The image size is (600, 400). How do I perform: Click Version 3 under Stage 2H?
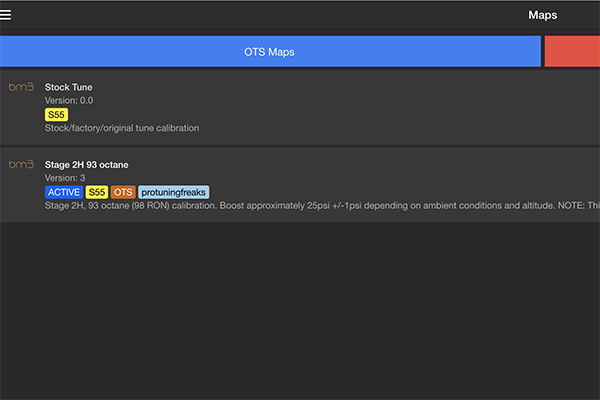[x=66, y=178]
